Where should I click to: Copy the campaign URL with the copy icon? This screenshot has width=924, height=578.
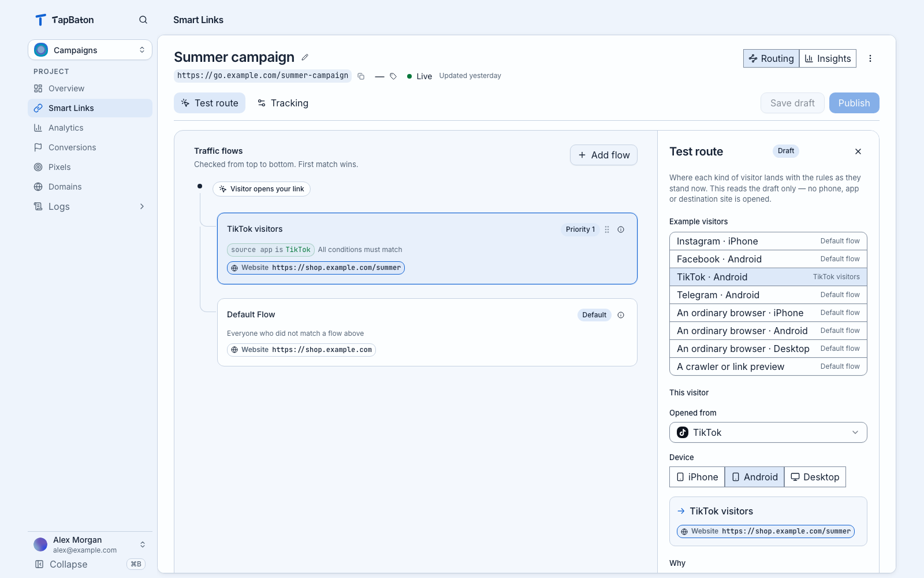tap(361, 76)
